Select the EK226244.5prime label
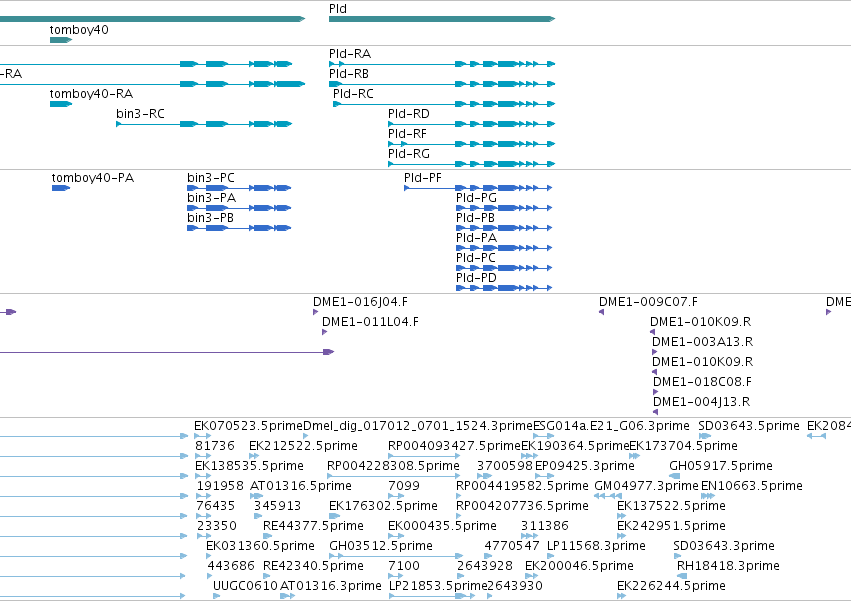Viewport: 851px width, 601px height. (671, 586)
